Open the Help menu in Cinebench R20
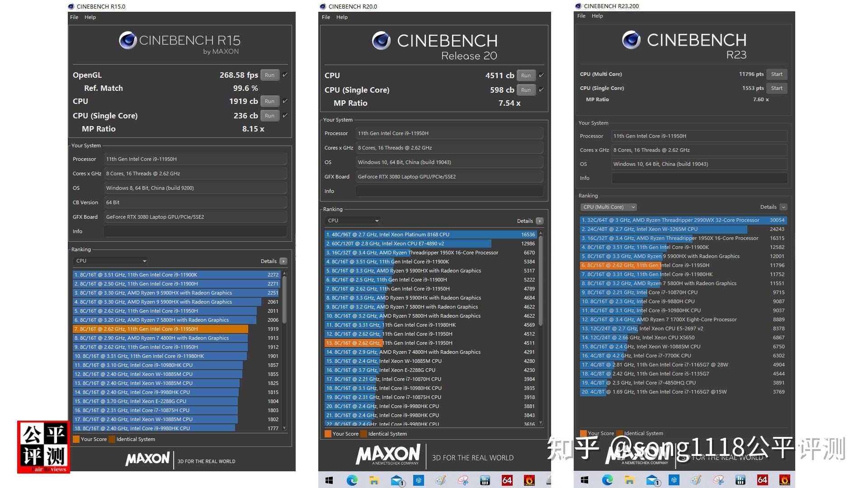This screenshot has height=488, width=868. (x=342, y=17)
